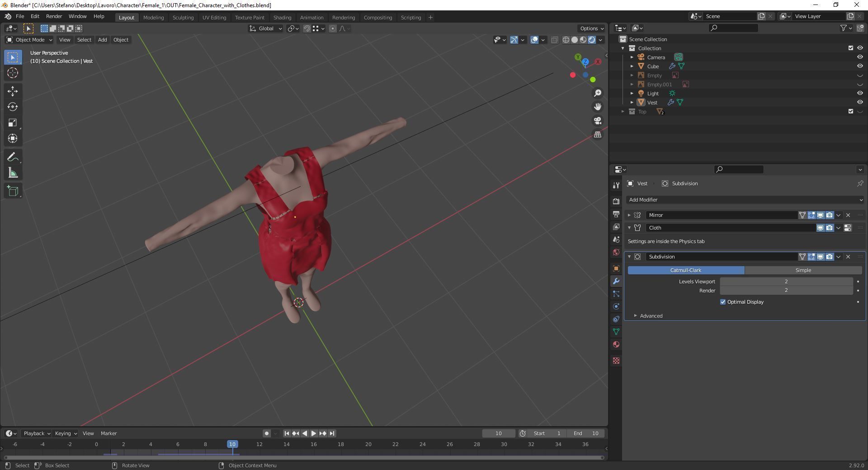Hide the Vest object in outliner
The height and width of the screenshot is (470, 868).
click(860, 103)
